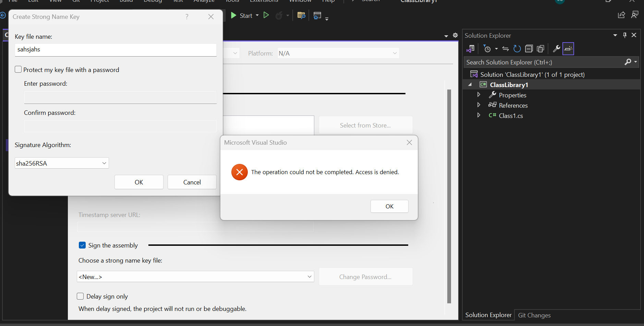Click the Enter password field
The image size is (644, 326).
(x=120, y=97)
